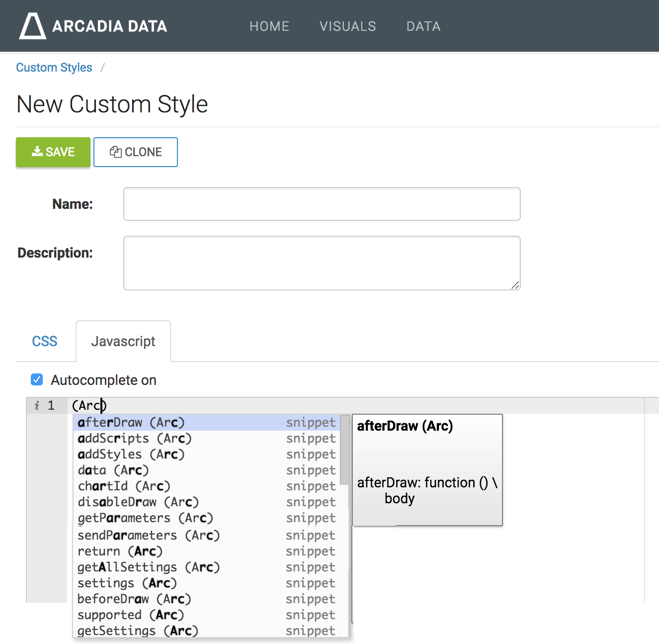659x644 pixels.
Task: Navigate to HOME in top bar
Action: click(269, 26)
